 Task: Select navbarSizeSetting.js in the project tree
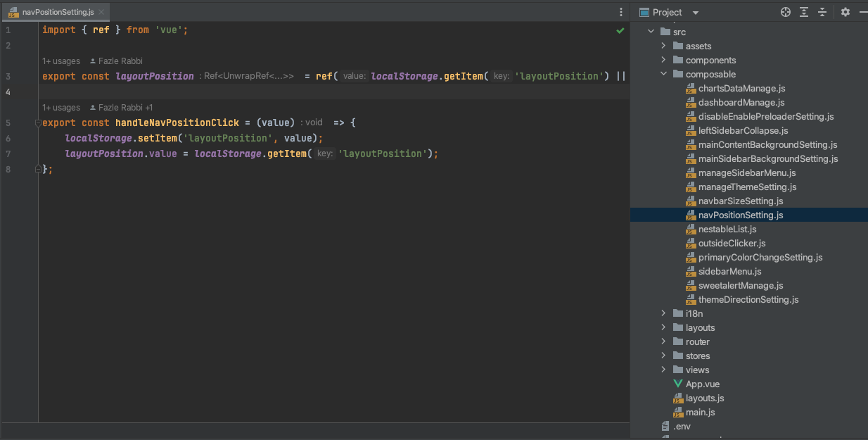740,201
